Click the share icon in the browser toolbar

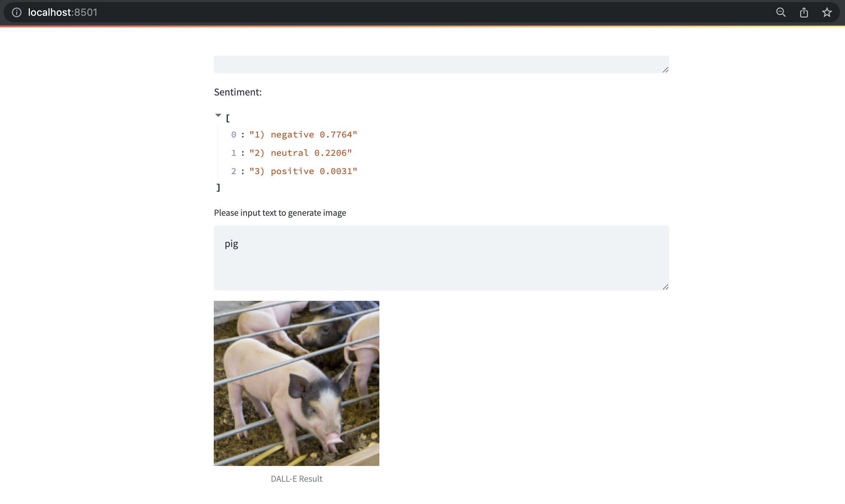tap(804, 12)
